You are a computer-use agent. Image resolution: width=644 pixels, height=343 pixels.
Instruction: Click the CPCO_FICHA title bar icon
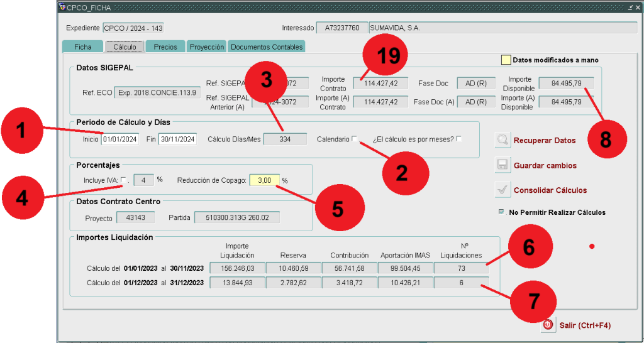[x=62, y=7]
